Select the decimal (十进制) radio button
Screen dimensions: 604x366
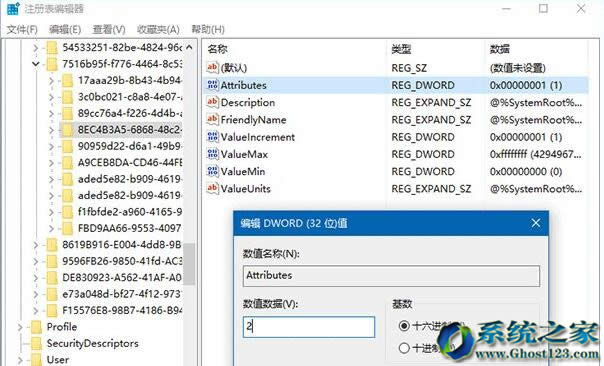click(404, 348)
